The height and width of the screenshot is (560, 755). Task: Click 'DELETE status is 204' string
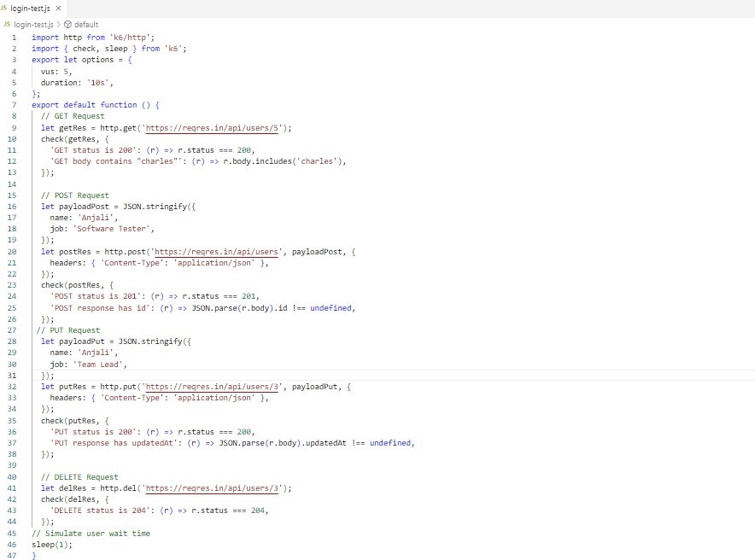tap(100, 510)
